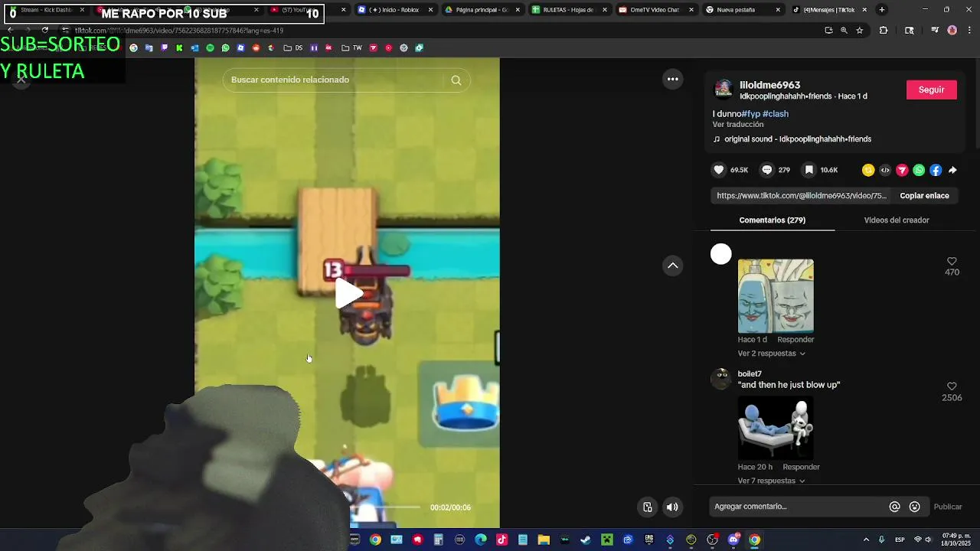Viewport: 980px width, 551px height.
Task: Open the #fyp hashtag link
Action: [x=750, y=113]
